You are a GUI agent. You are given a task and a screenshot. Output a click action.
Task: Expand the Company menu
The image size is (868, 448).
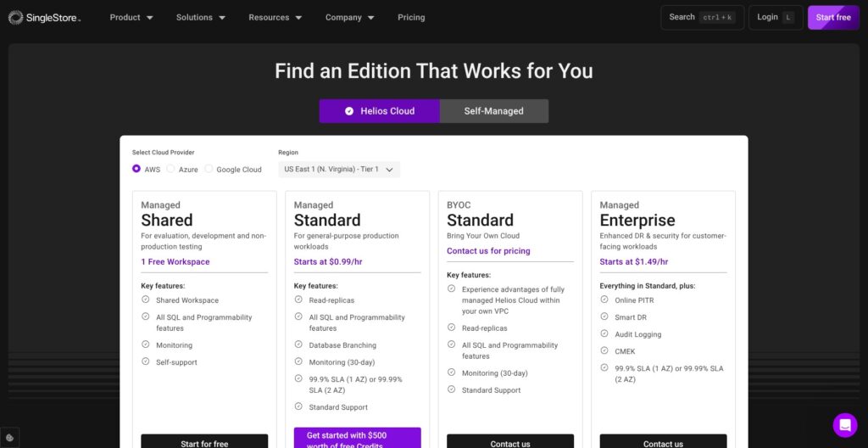point(350,17)
